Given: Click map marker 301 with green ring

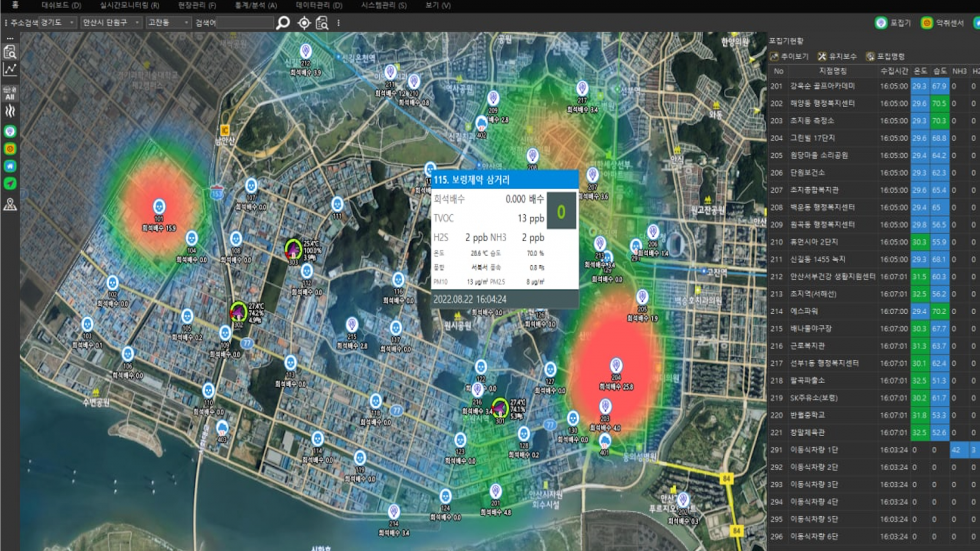Looking at the screenshot, I should (x=500, y=408).
